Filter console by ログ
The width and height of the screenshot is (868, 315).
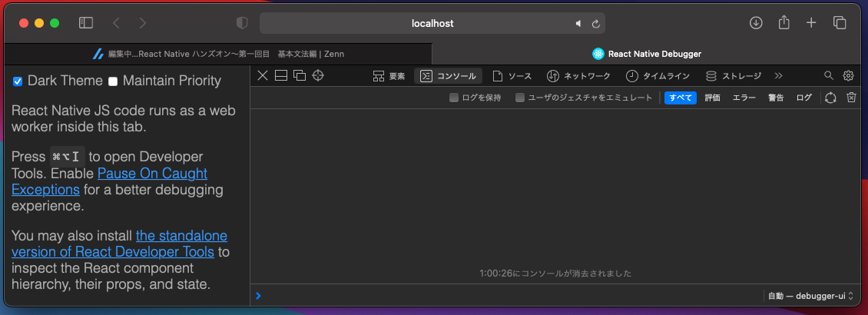click(x=803, y=98)
